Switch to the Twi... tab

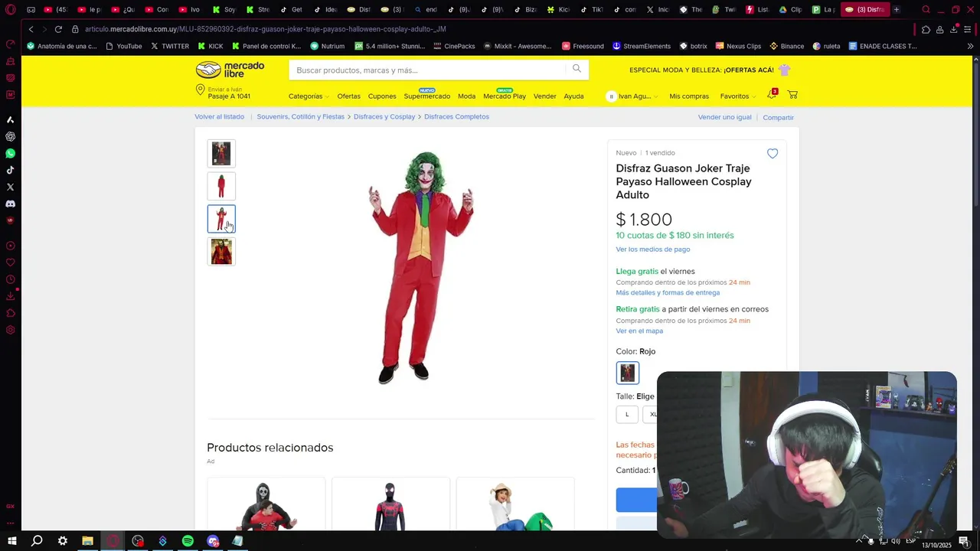(724, 9)
